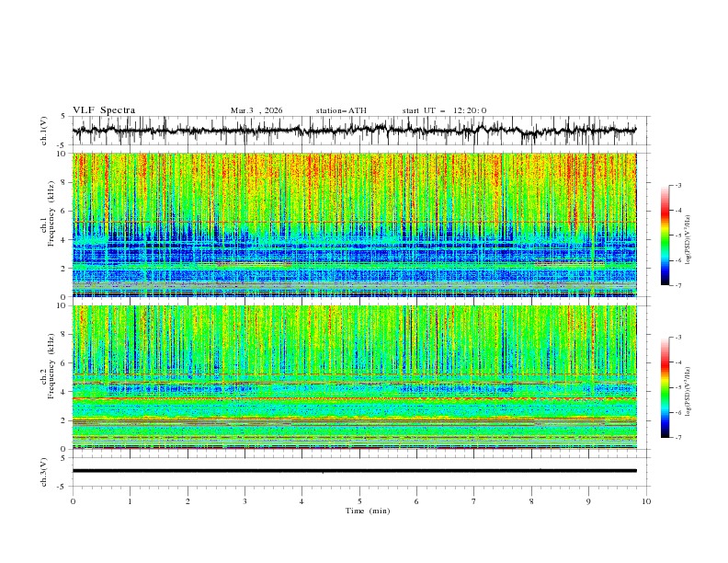Click the ch.2 spectrogram color scale bar
The width and height of the screenshot is (728, 563).
pyautogui.click(x=665, y=387)
